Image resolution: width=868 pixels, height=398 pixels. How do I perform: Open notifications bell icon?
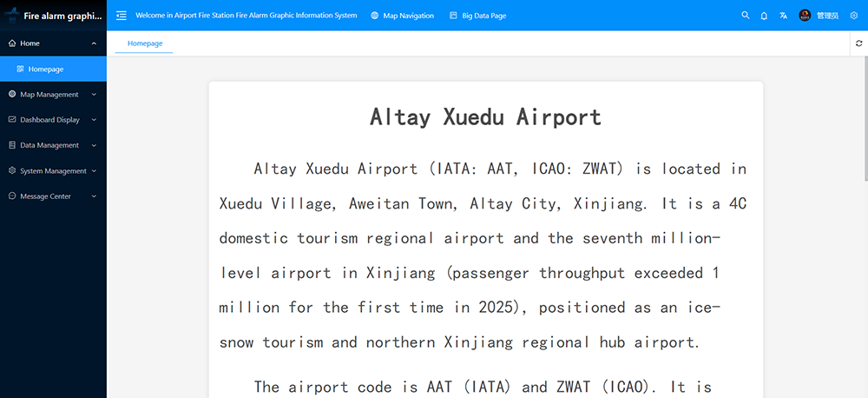point(764,16)
